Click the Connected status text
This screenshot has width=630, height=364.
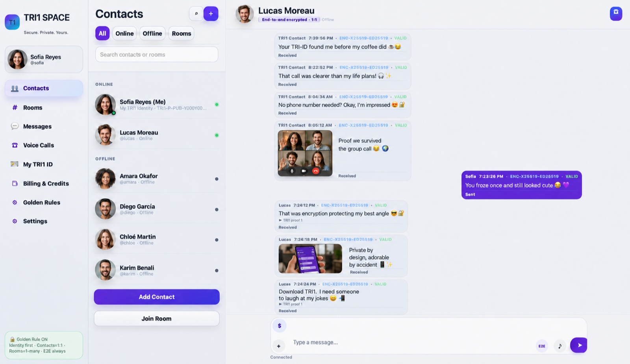(281, 357)
